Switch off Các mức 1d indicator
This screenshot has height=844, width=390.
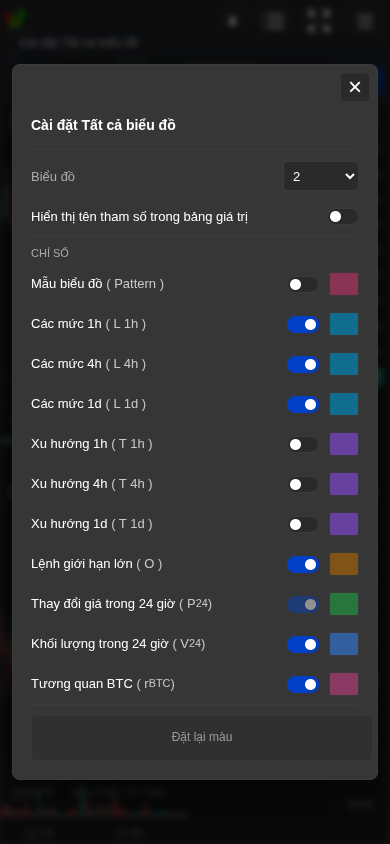(303, 404)
